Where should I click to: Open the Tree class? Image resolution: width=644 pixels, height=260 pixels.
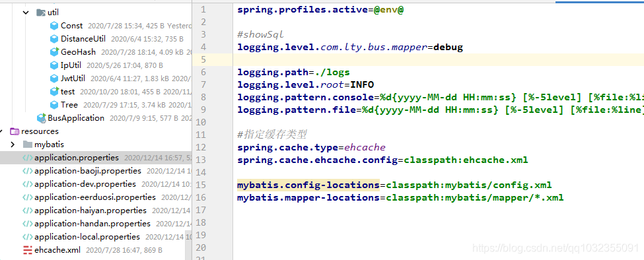click(69, 104)
